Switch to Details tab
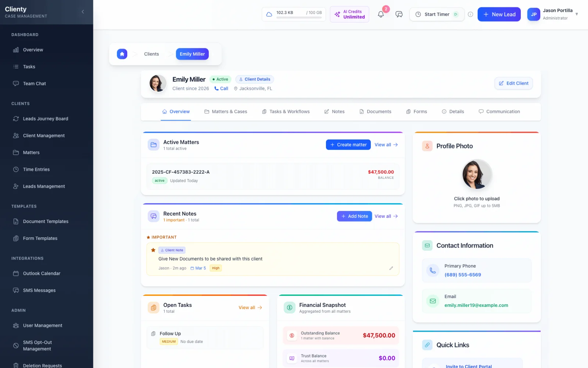This screenshot has width=588, height=368. click(453, 112)
